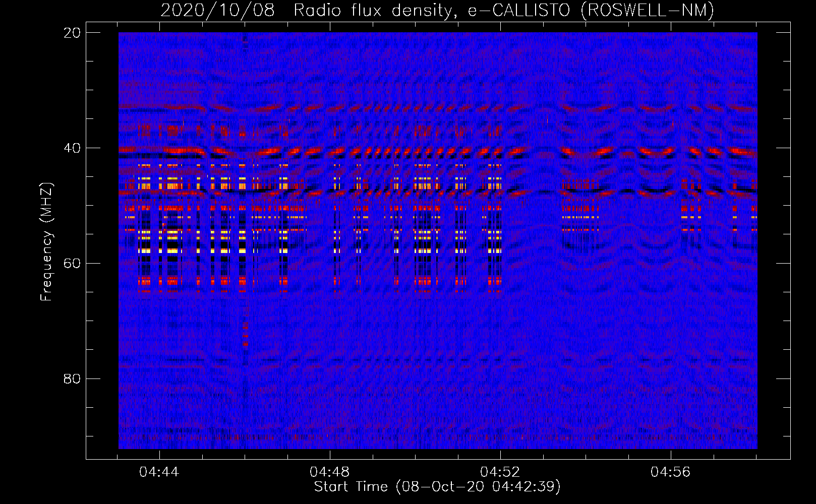The height and width of the screenshot is (504, 816).
Task: Click the '40' frequency tick label
Action: [72, 148]
